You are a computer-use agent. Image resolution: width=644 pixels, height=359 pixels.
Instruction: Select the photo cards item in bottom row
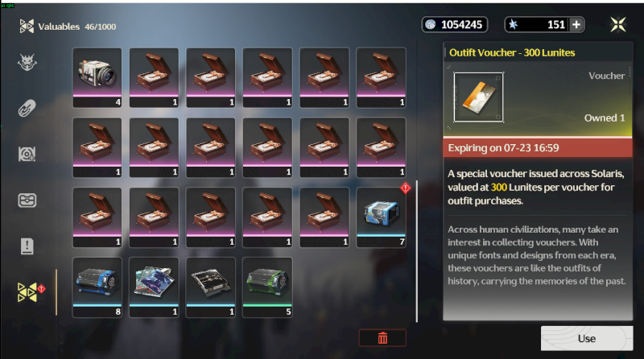pyautogui.click(x=154, y=287)
